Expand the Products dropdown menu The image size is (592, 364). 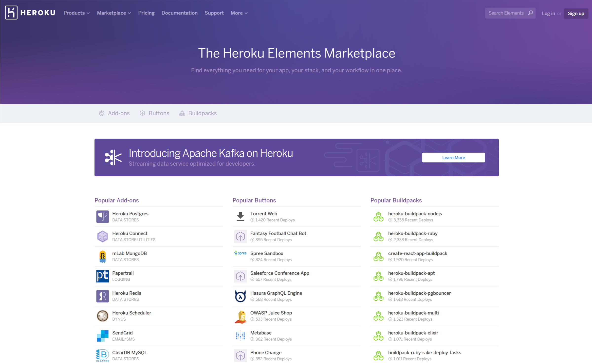coord(76,13)
